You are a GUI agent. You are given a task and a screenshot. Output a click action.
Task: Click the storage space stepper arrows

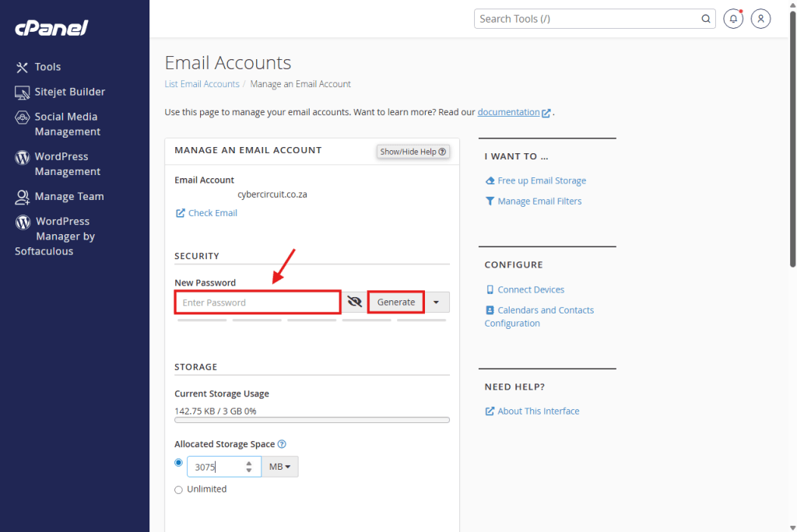[x=248, y=467]
